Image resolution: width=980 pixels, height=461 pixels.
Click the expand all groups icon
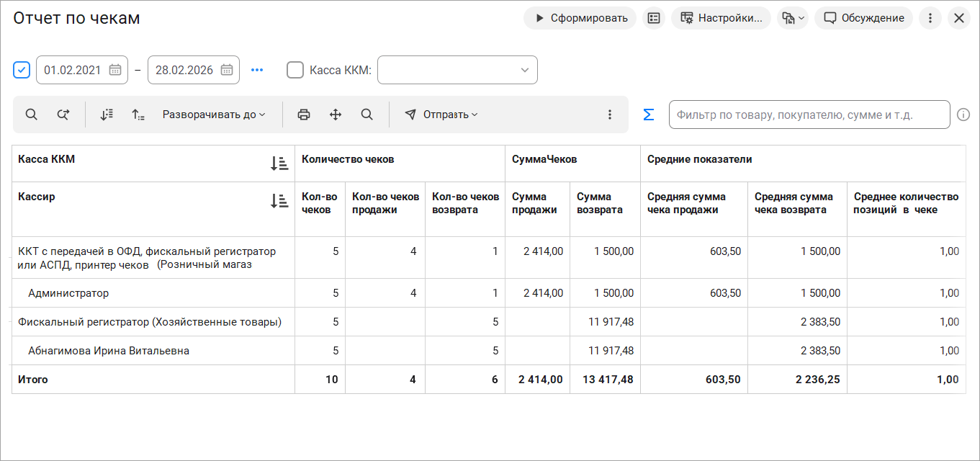tap(107, 115)
